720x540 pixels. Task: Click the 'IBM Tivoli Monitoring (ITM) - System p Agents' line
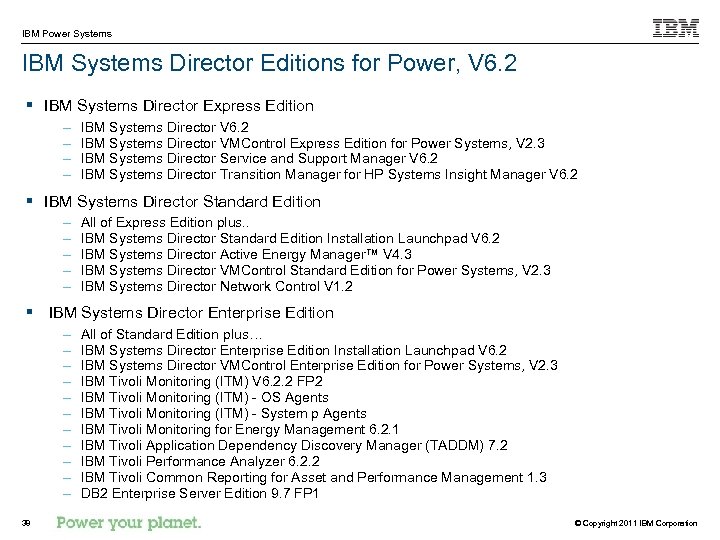tap(224, 414)
